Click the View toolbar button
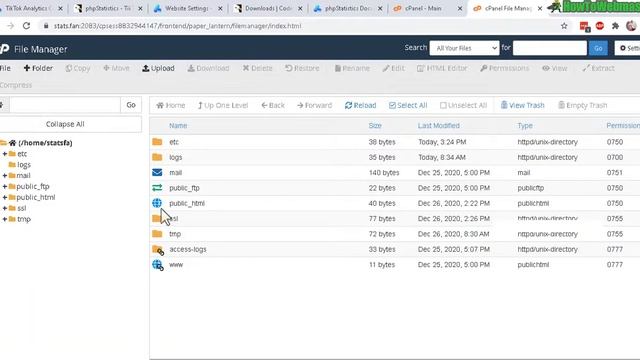 555,68
